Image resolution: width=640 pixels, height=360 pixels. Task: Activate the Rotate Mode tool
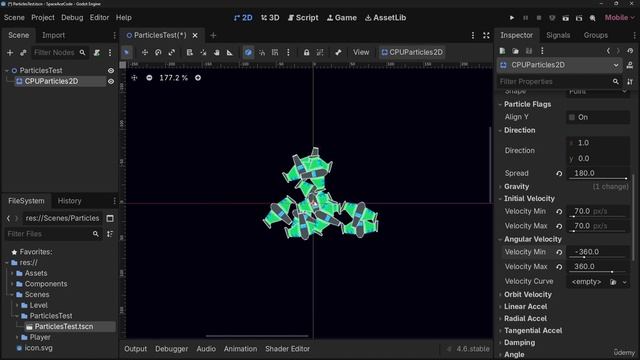pyautogui.click(x=158, y=52)
